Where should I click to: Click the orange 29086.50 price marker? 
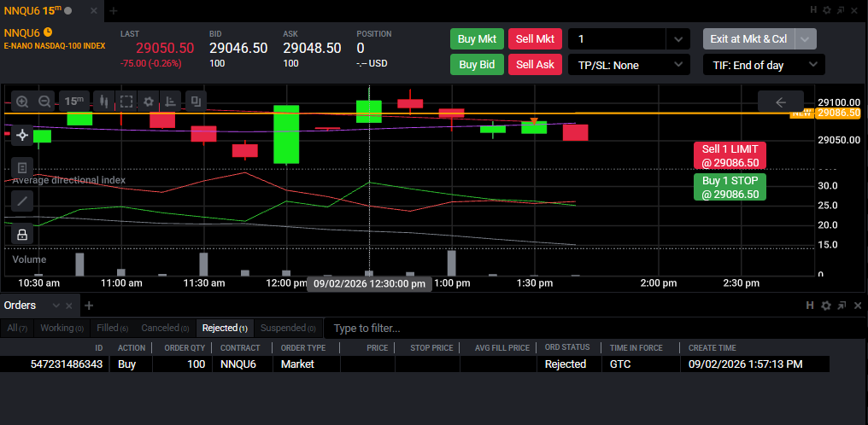[x=839, y=113]
